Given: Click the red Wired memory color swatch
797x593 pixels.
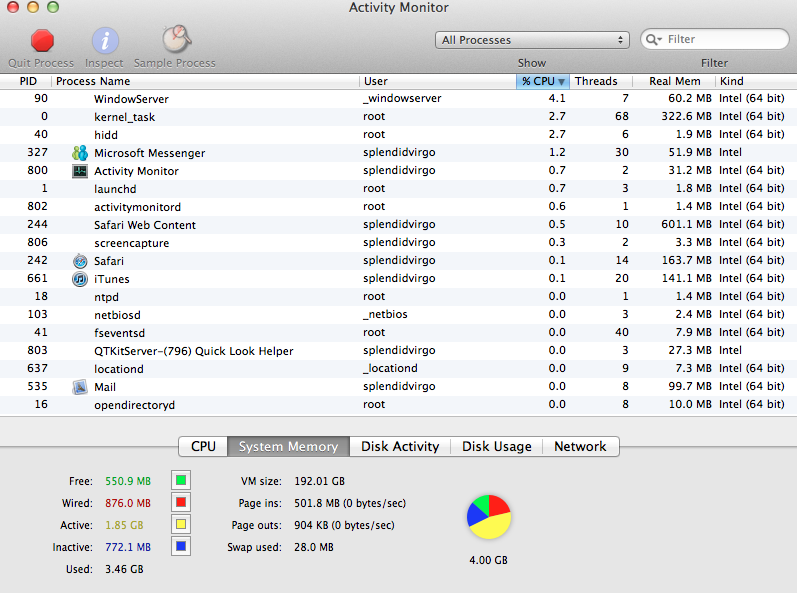Looking at the screenshot, I should (181, 503).
